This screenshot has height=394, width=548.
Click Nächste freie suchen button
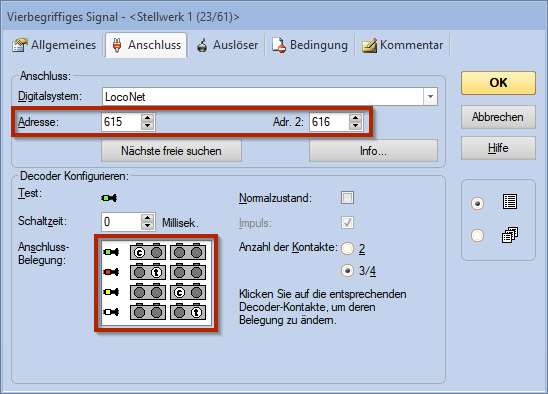[171, 151]
